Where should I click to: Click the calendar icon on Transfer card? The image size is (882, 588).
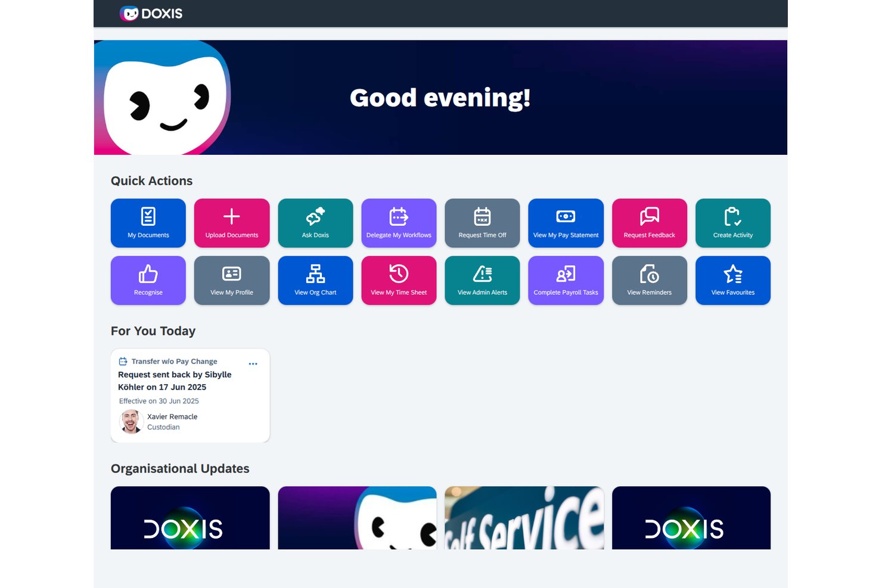pyautogui.click(x=123, y=361)
